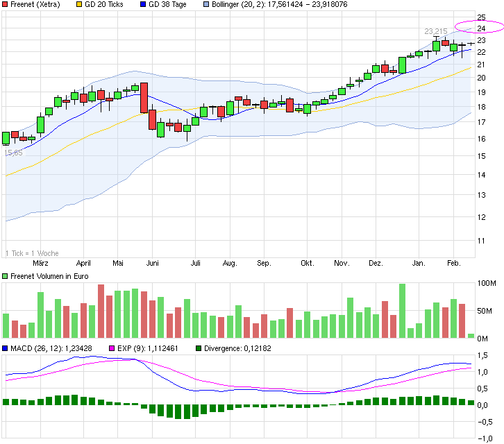This screenshot has height=444, width=504.
Task: Click the 'GD 20 Ticks' legend label
Action: [x=104, y=4]
